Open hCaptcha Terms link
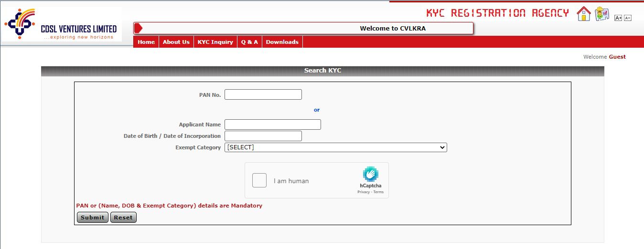Viewport: 644px width, 249px height. click(x=378, y=192)
